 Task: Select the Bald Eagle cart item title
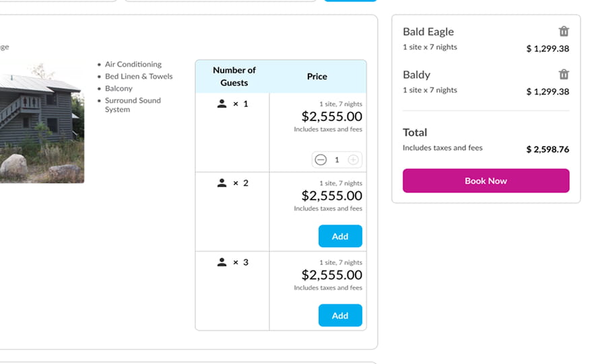(428, 32)
